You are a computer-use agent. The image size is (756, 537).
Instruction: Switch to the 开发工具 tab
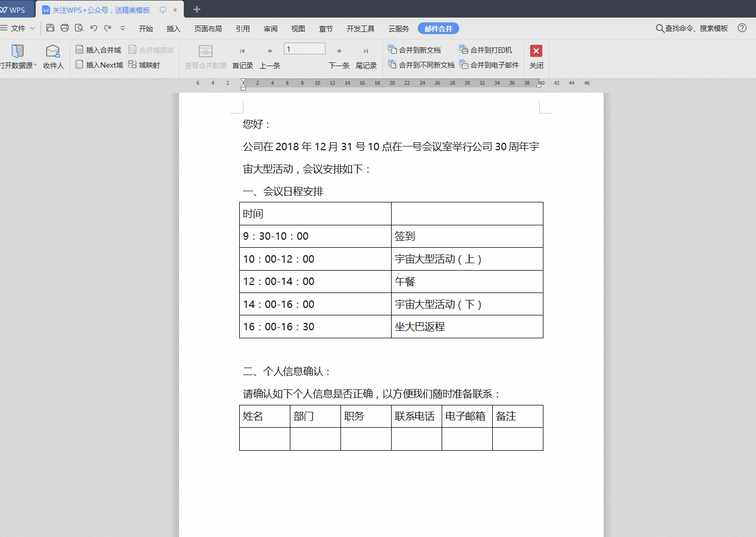(361, 29)
